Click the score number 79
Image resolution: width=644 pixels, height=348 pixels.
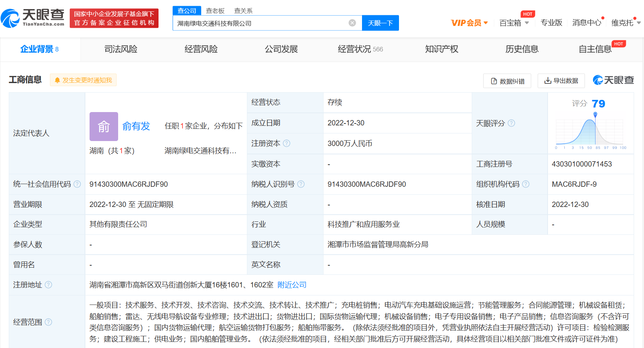598,104
